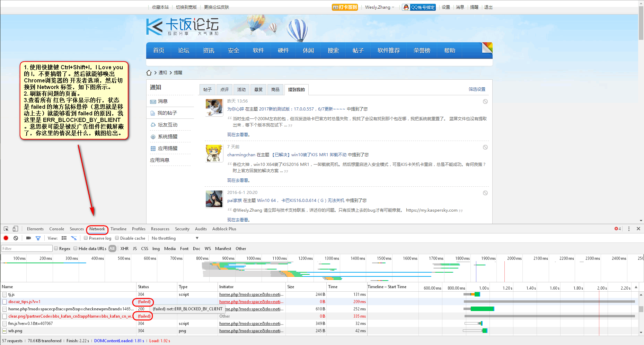
Task: Click block icon on 昨天 13:56 notification
Action: (x=485, y=101)
